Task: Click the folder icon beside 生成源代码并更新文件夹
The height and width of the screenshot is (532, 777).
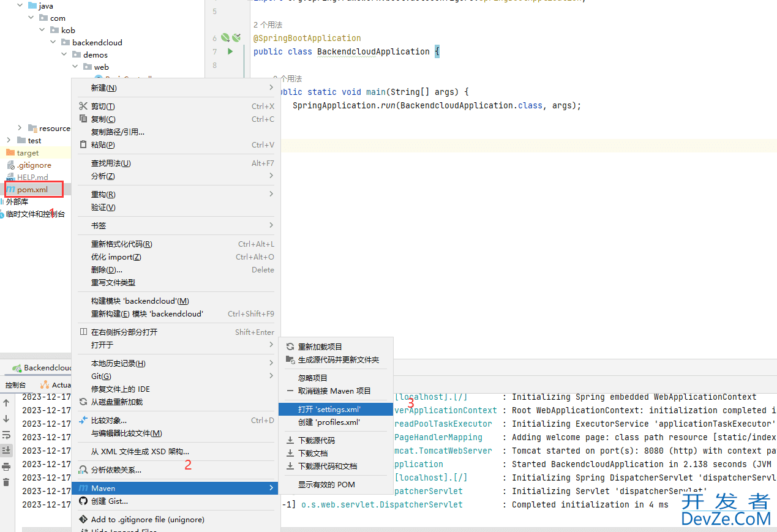Action: point(290,359)
